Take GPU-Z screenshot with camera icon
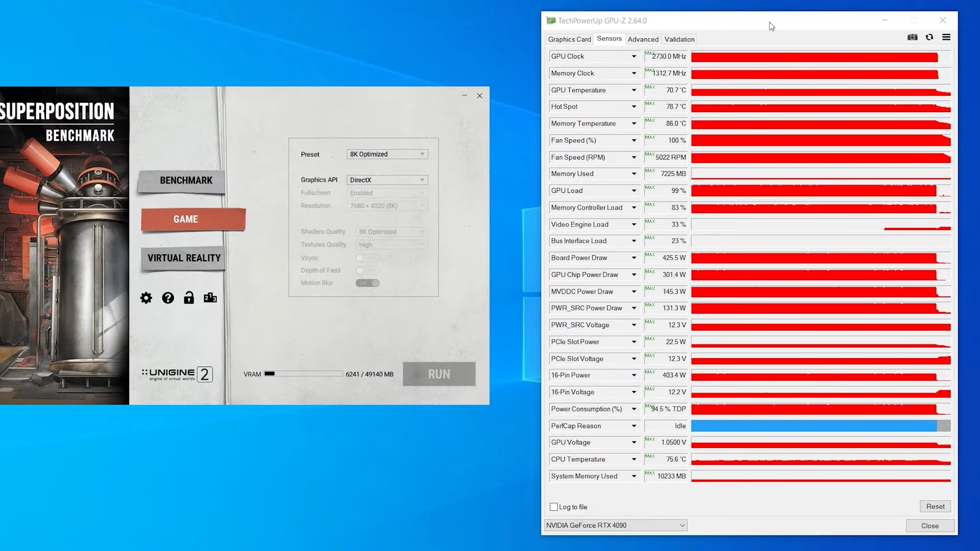The width and height of the screenshot is (980, 551). [x=912, y=37]
